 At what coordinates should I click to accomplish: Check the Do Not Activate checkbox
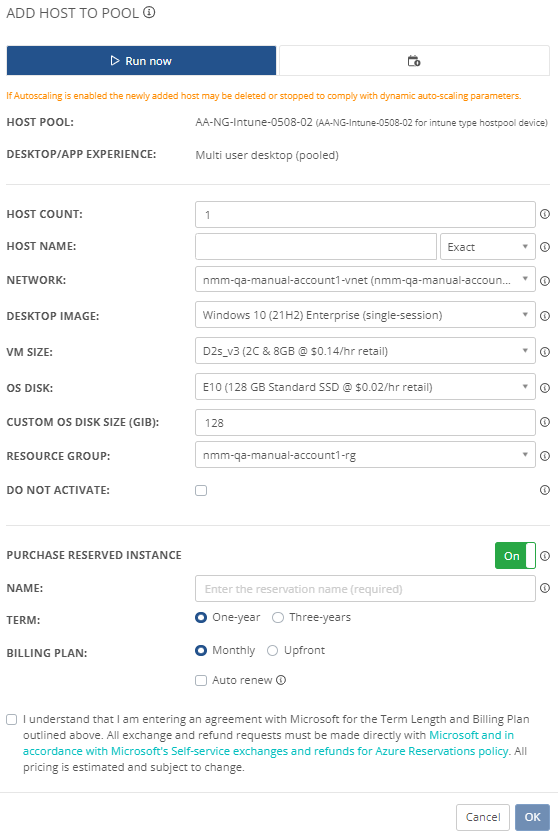pos(201,490)
